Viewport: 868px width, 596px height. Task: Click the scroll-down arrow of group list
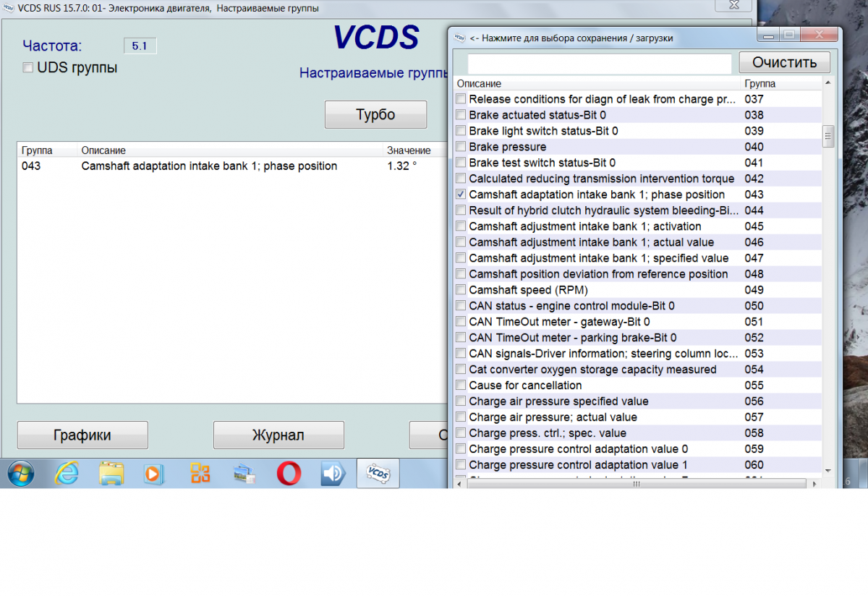coord(829,472)
